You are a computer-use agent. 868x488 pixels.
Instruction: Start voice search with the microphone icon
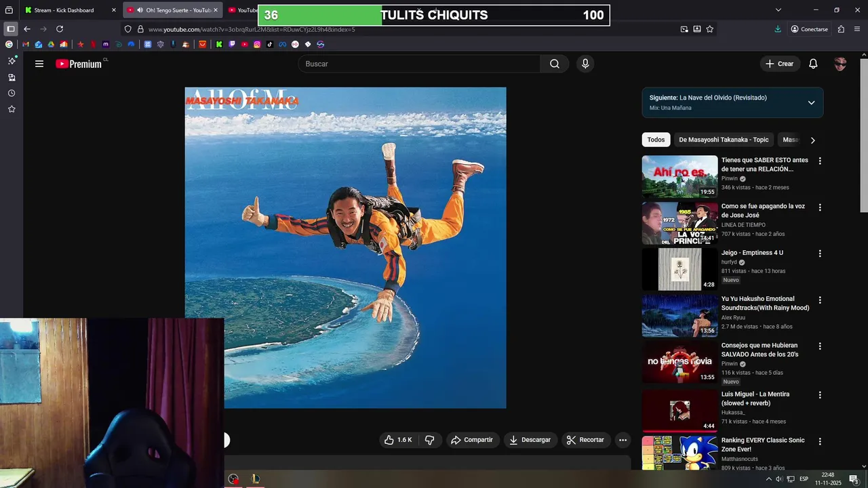585,64
